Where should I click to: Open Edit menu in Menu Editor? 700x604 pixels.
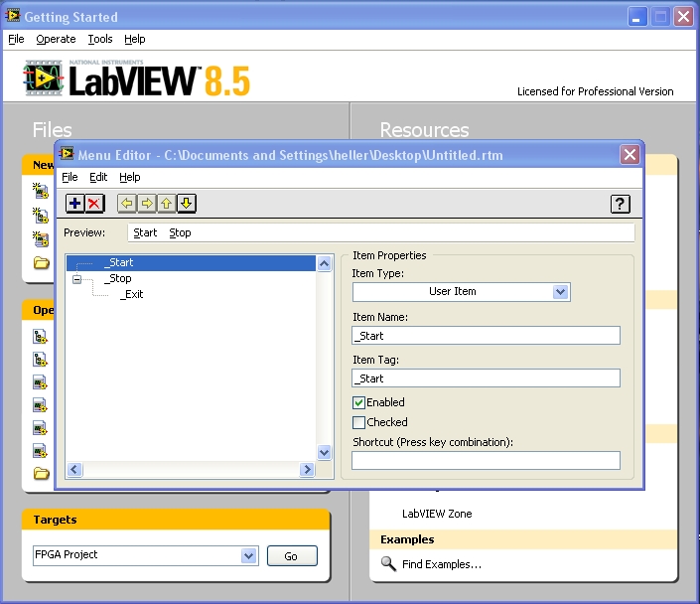click(98, 177)
